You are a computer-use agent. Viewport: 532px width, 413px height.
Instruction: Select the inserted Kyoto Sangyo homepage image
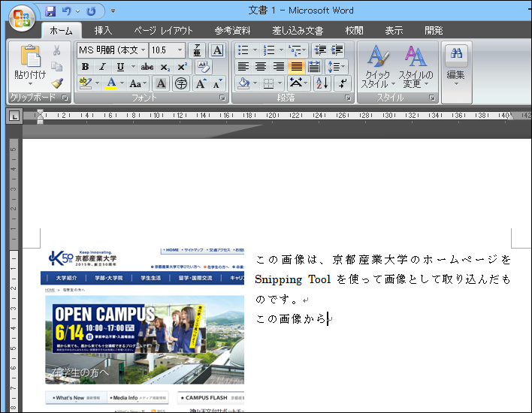tap(142, 330)
